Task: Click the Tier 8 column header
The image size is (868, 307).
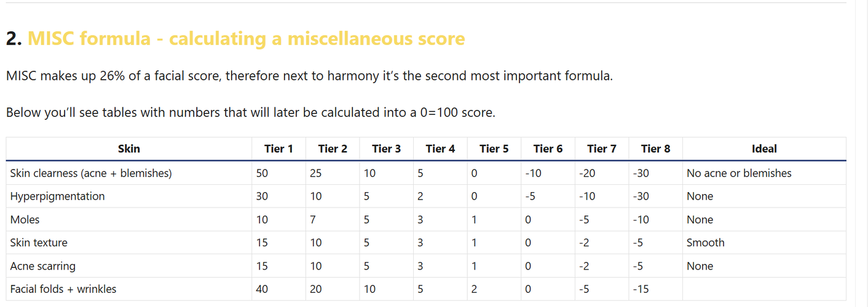Action: pos(655,149)
